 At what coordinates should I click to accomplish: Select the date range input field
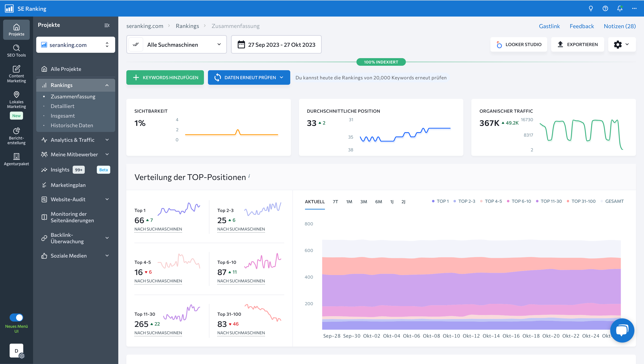(281, 44)
